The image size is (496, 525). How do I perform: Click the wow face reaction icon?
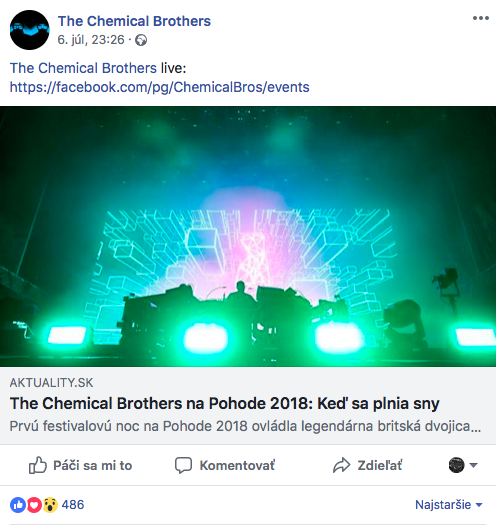tap(50, 505)
